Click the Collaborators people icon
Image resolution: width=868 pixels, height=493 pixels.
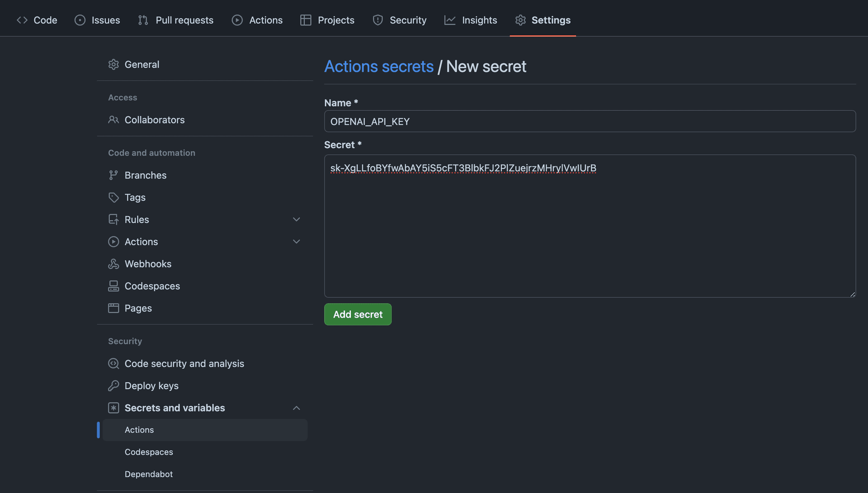click(x=113, y=120)
